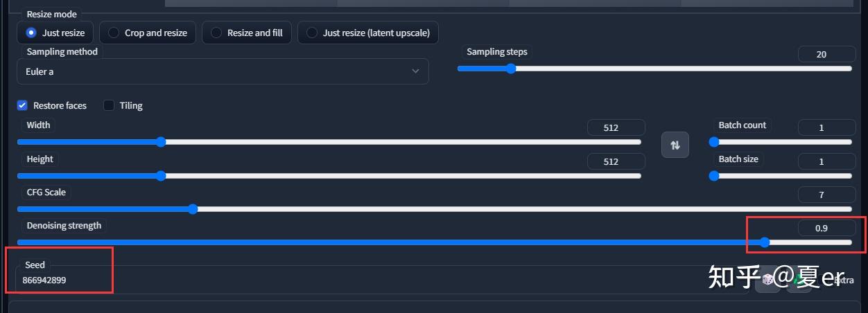Image resolution: width=868 pixels, height=313 pixels.
Task: Click the CFG Scale slider handle
Action: point(193,208)
